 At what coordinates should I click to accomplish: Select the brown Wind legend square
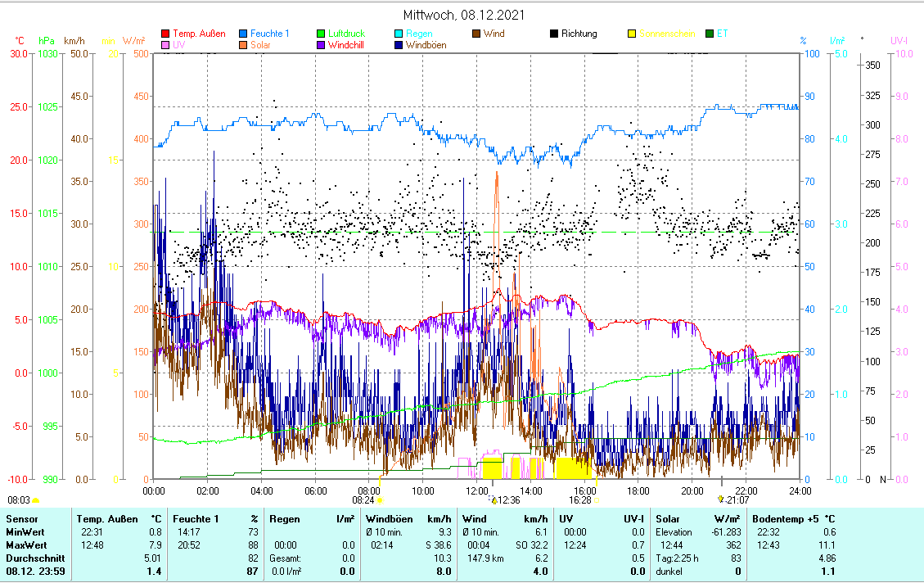tap(476, 34)
